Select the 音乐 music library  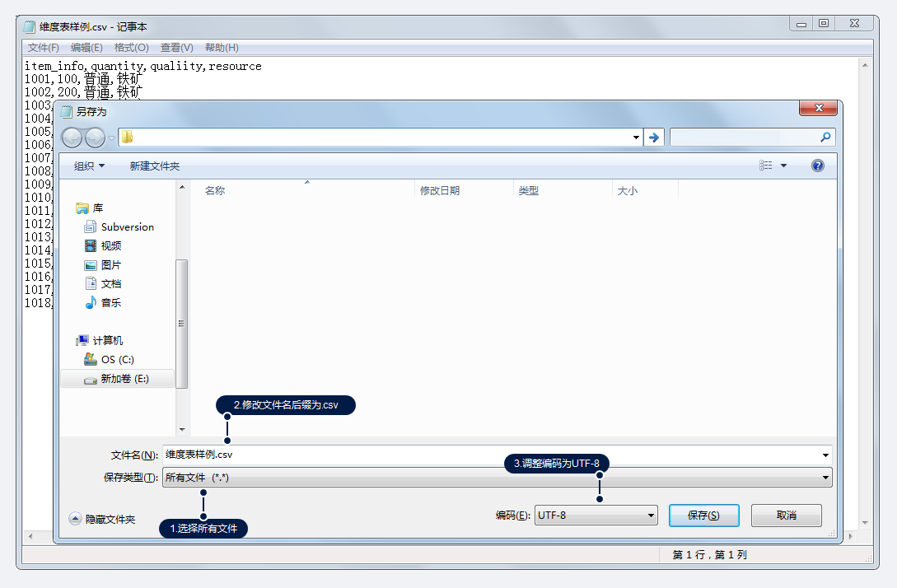pyautogui.click(x=111, y=303)
